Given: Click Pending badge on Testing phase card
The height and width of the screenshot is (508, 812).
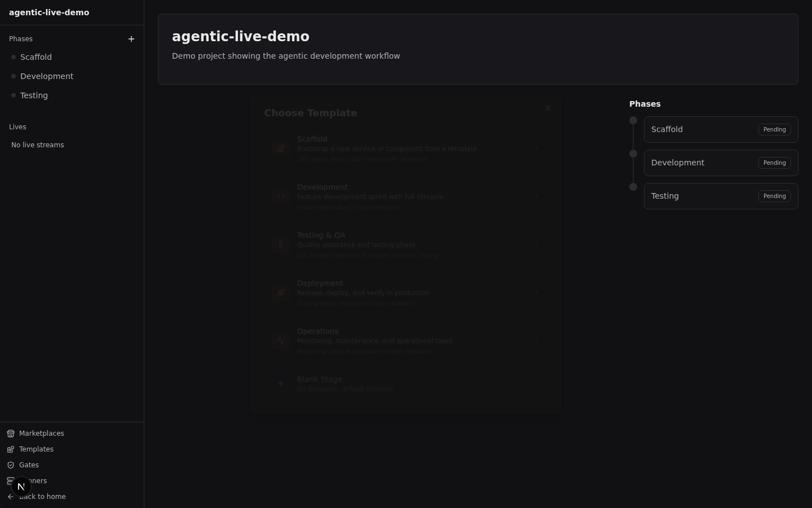Looking at the screenshot, I should [774, 196].
